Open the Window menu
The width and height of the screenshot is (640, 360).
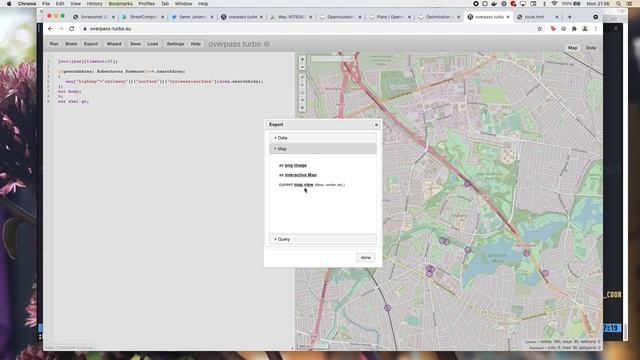183,4
